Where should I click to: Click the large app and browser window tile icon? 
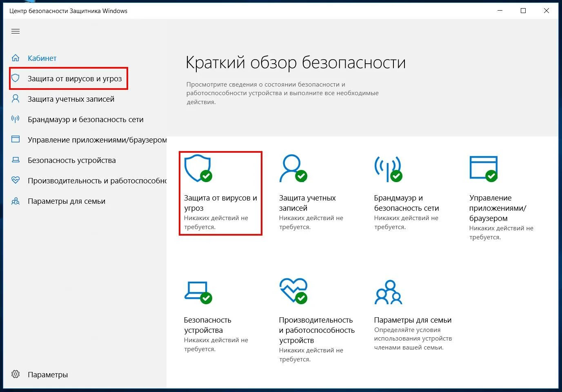[484, 168]
